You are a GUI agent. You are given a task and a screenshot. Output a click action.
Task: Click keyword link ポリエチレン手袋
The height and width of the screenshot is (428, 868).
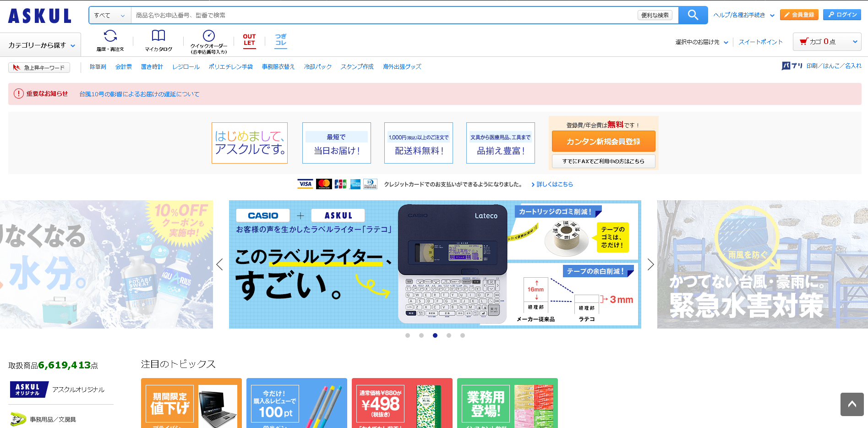pos(231,66)
